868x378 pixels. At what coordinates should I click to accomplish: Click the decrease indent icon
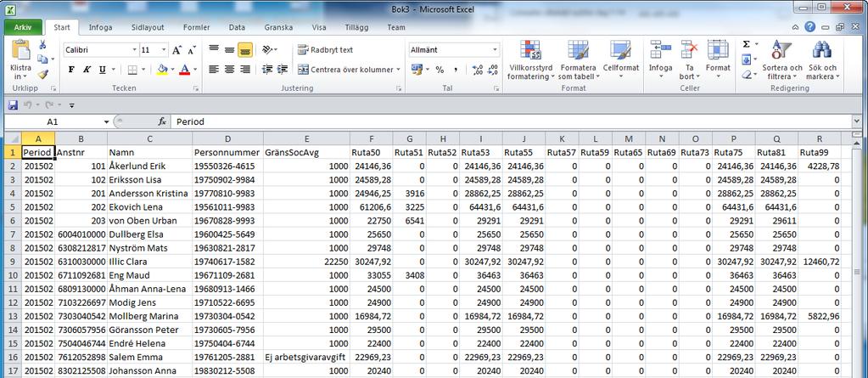267,70
